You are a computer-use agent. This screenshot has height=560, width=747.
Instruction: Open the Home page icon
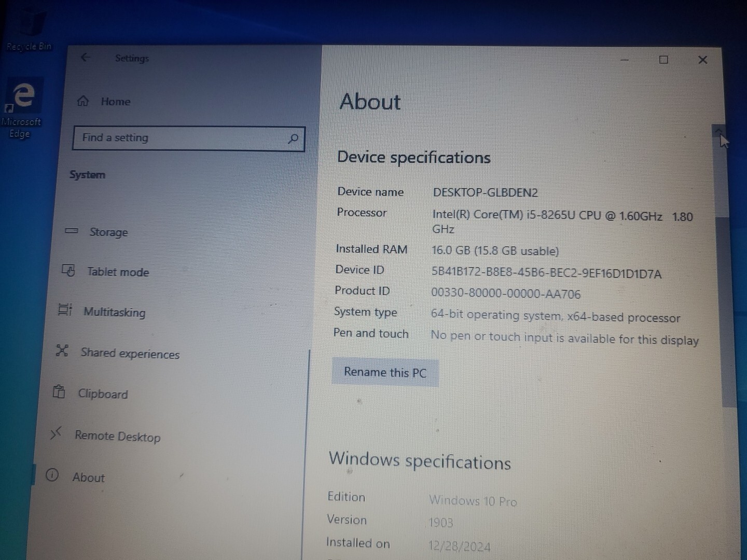83,101
